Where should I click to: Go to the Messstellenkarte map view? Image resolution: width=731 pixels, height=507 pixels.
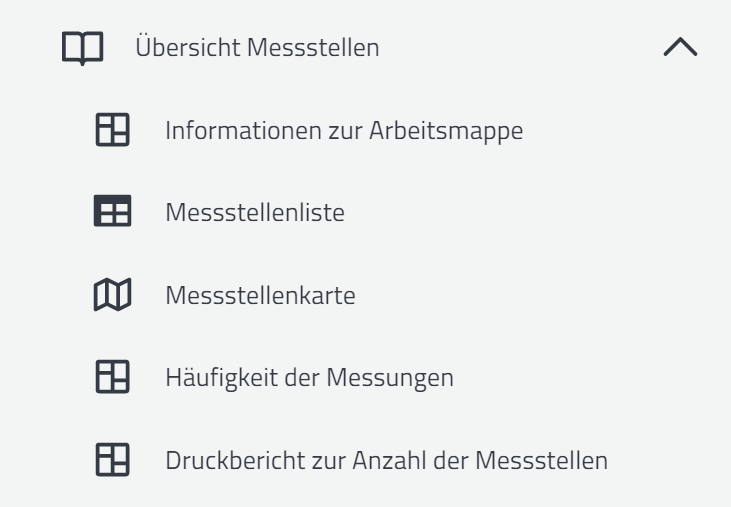coord(262,296)
